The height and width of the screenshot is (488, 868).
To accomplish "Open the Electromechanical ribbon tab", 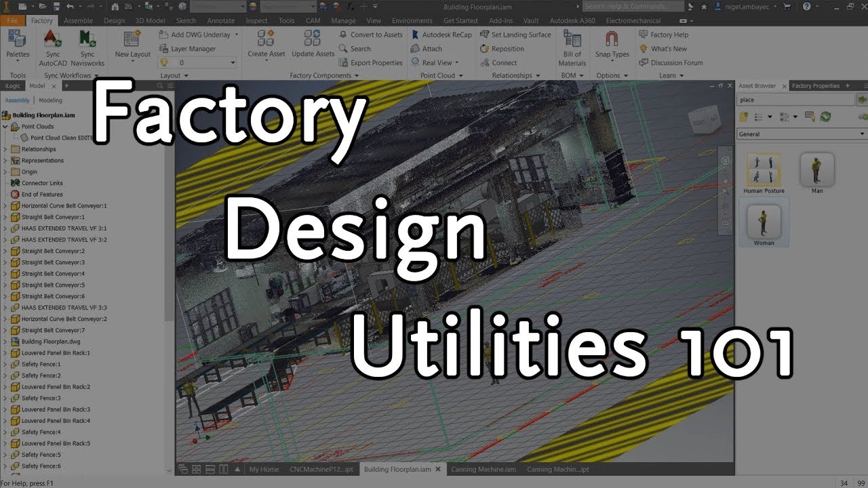I will click(x=633, y=21).
